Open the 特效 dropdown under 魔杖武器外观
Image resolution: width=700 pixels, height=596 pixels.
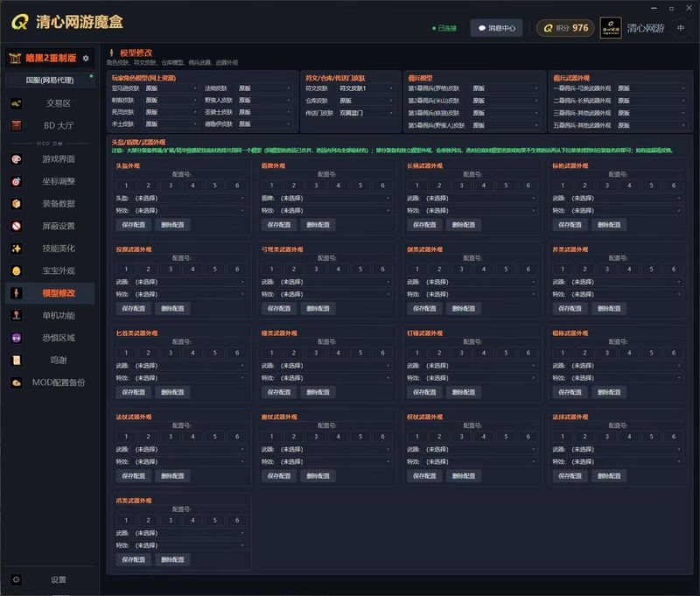(x=335, y=461)
